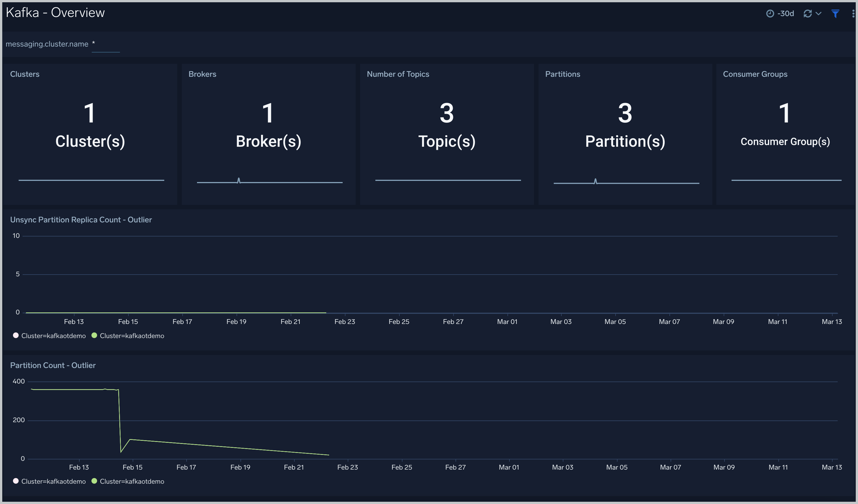Open the three-dot more options menu
The width and height of the screenshot is (858, 504).
click(x=853, y=14)
